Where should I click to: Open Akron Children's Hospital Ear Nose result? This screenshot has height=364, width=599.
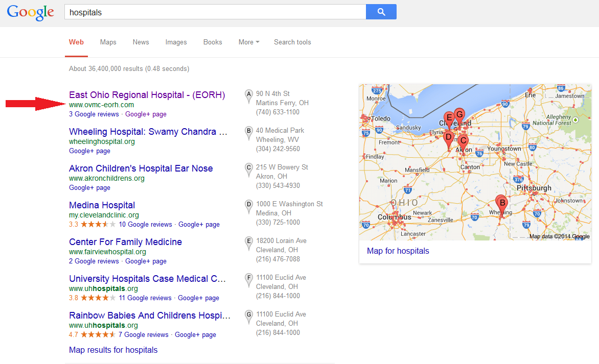[141, 168]
